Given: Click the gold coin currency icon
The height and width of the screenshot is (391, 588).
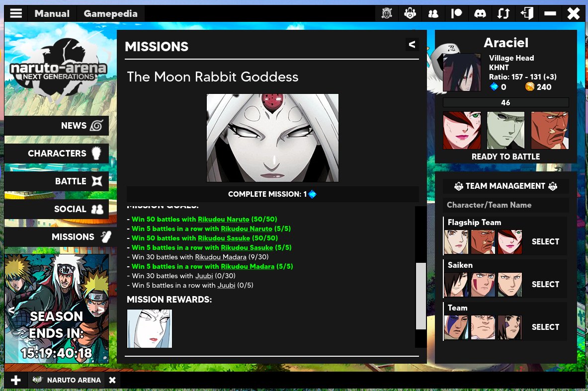Looking at the screenshot, I should point(529,87).
